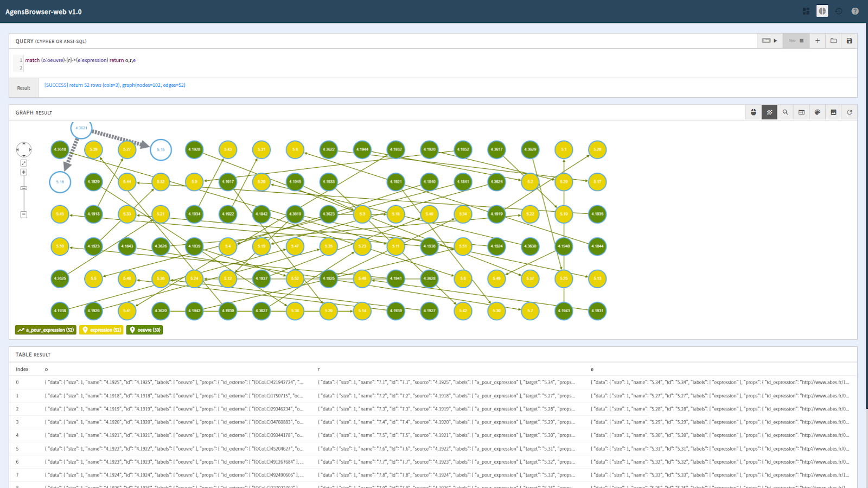Toggle the highlighted graph layout mode button
Image resolution: width=868 pixels, height=488 pixels.
[769, 112]
